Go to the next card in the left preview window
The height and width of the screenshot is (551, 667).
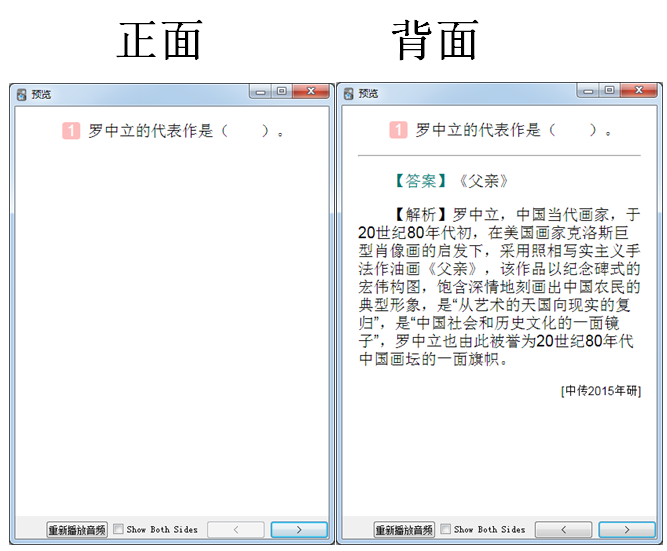coord(299,530)
